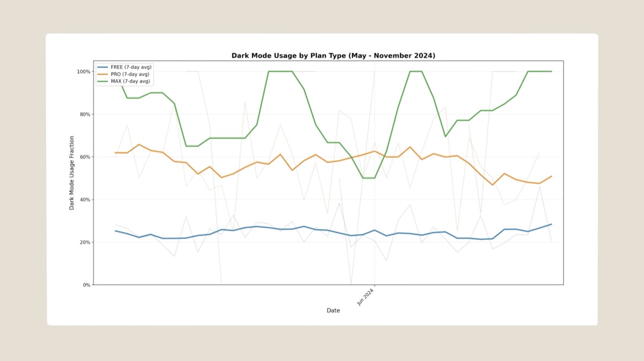Select the FREE (7-day avg) legend label
This screenshot has width=644, height=361.
[131, 67]
